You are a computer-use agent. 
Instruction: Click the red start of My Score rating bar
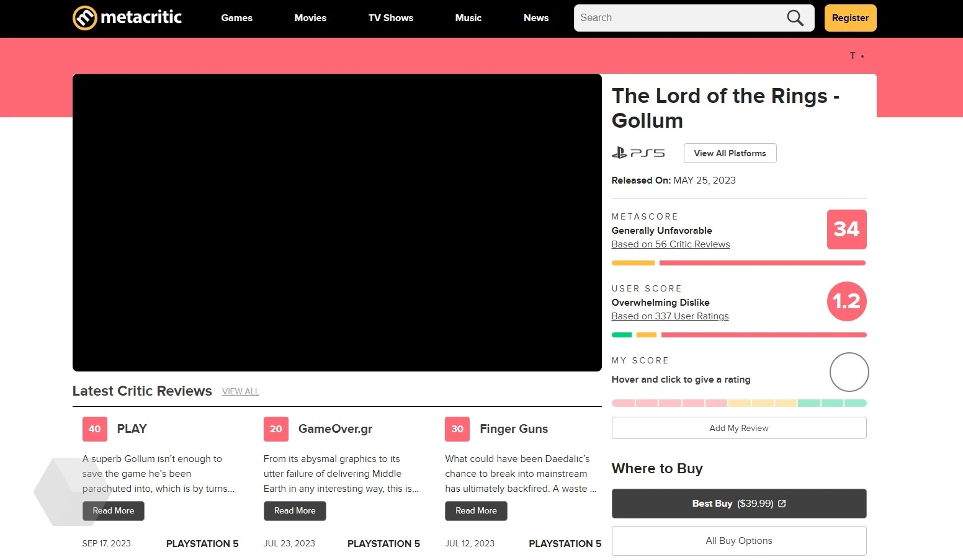click(x=670, y=403)
